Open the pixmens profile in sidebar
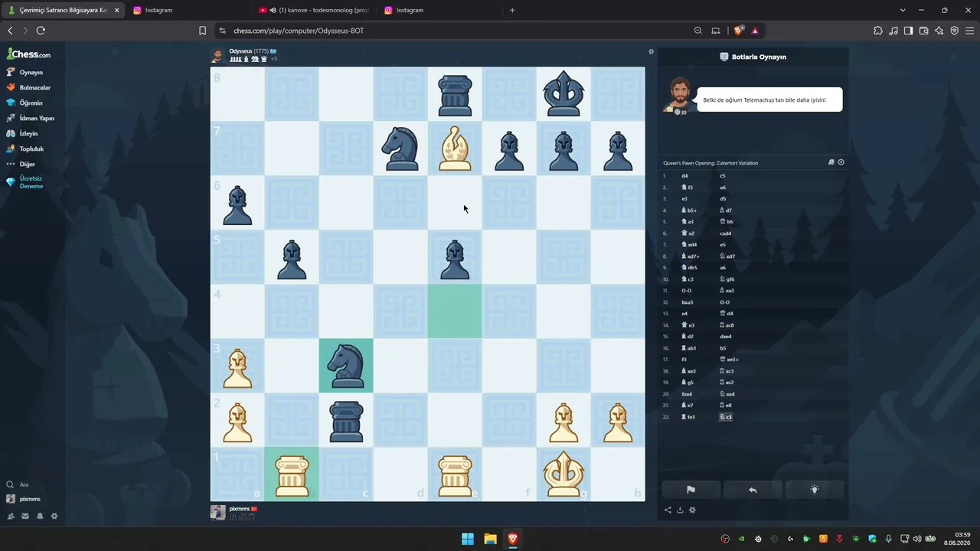Image resolution: width=980 pixels, height=551 pixels. click(x=24, y=499)
